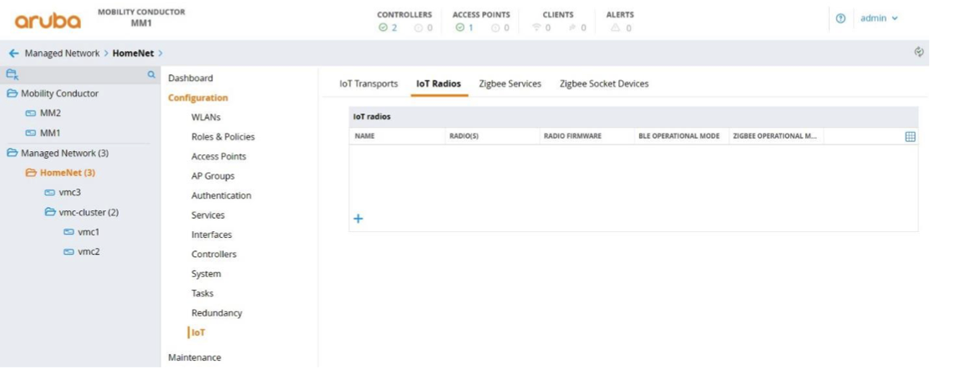980x369 pixels.
Task: Select the Zigbee Socket Devices tab
Action: click(x=603, y=83)
